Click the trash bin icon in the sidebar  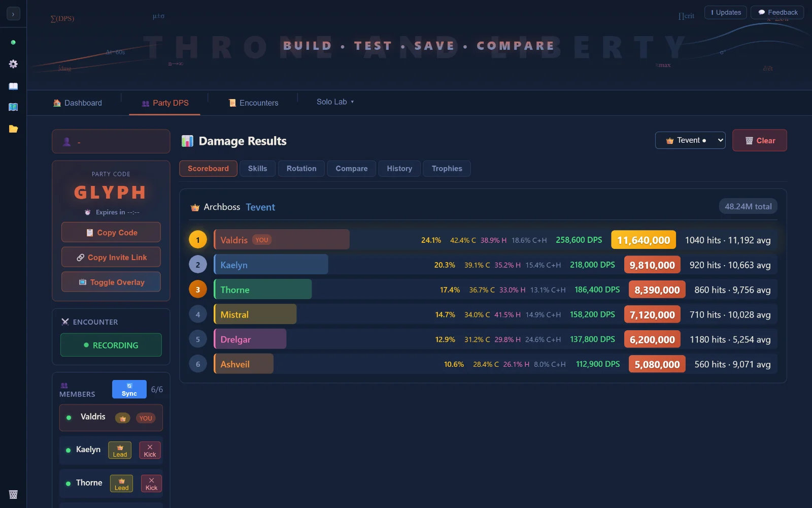pos(13,494)
